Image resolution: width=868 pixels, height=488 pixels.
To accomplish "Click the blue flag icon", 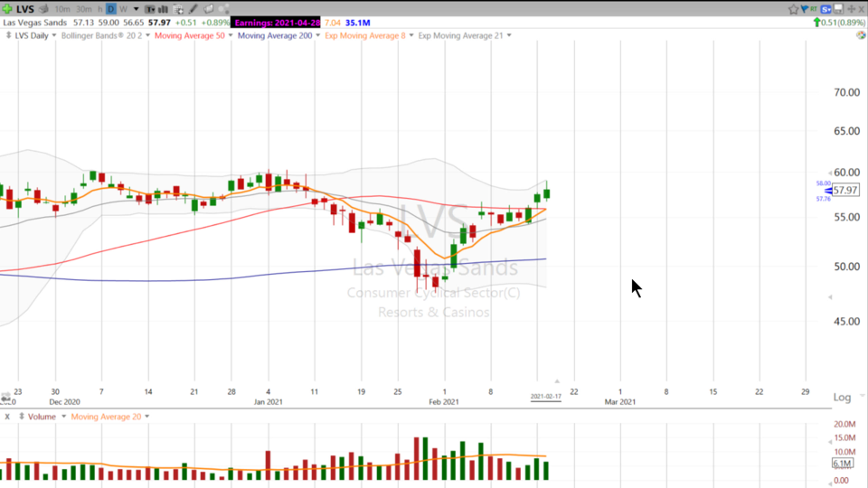I will click(x=805, y=9).
